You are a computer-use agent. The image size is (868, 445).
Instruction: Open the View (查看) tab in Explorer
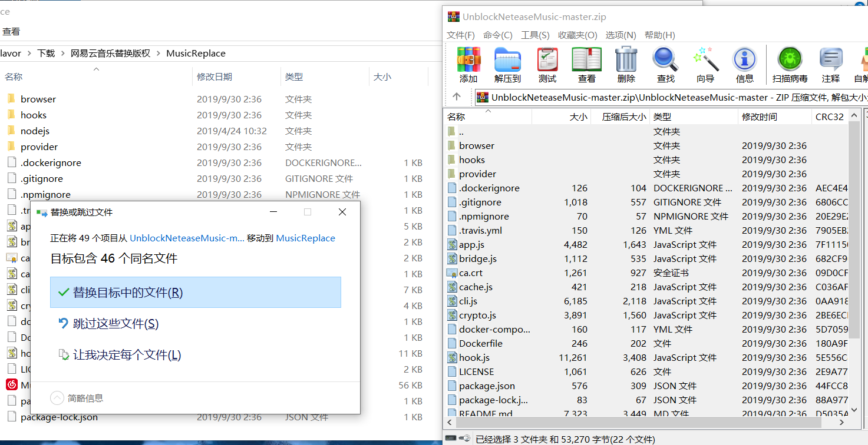coord(11,31)
